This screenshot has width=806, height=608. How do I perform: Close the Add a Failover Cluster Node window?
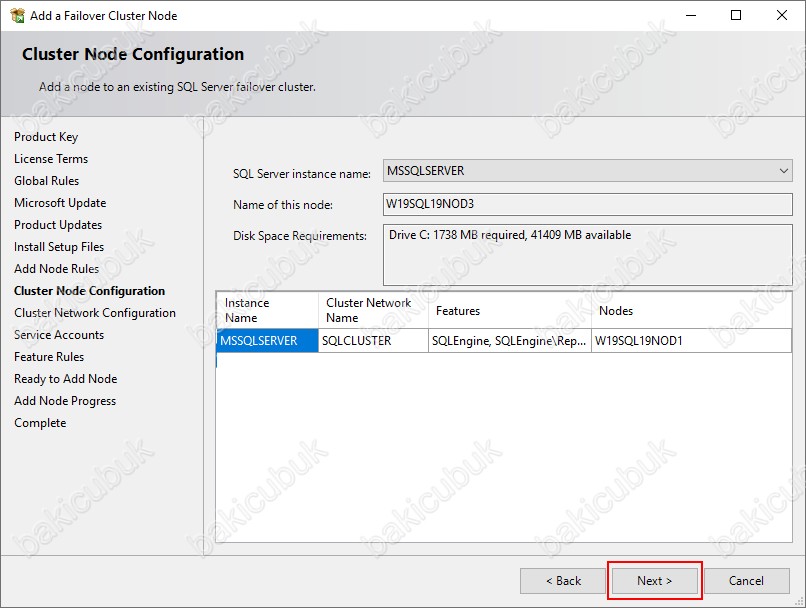[x=782, y=15]
